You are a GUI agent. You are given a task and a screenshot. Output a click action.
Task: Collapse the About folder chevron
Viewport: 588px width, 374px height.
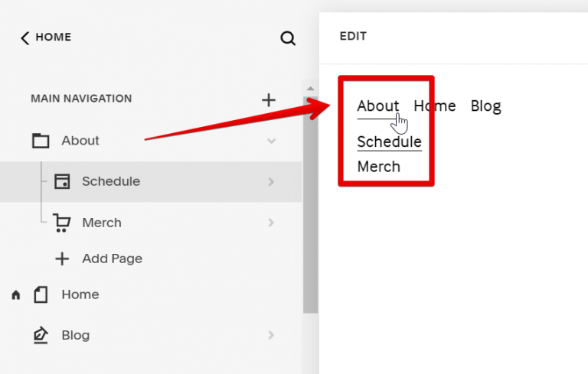[271, 141]
